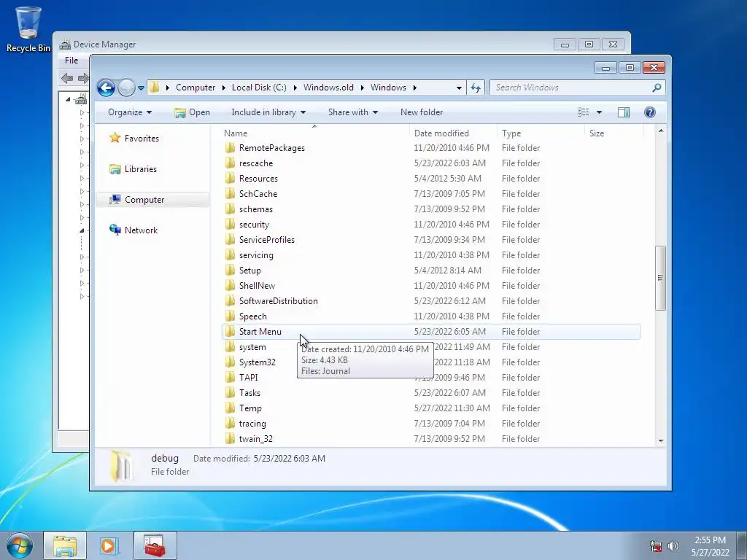
Task: Select the schemas folder icon
Action: click(230, 209)
